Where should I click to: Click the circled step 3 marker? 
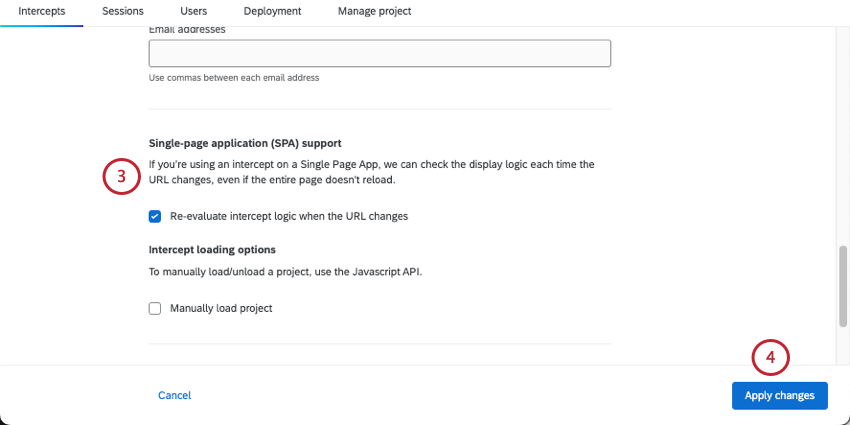coord(121,177)
